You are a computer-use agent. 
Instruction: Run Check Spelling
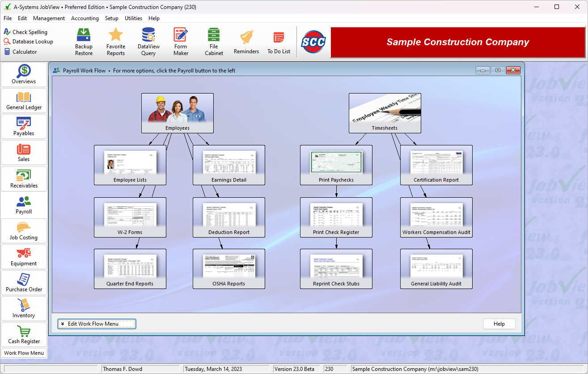coord(28,32)
